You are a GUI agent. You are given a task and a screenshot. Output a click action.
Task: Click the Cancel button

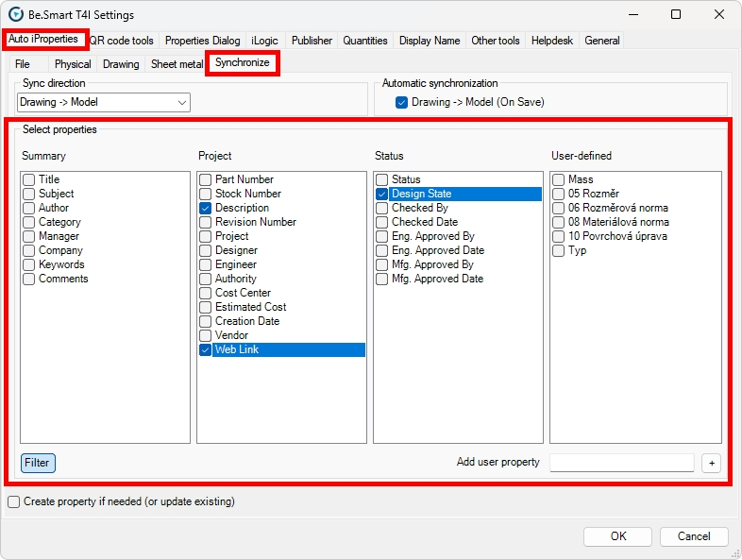point(694,536)
